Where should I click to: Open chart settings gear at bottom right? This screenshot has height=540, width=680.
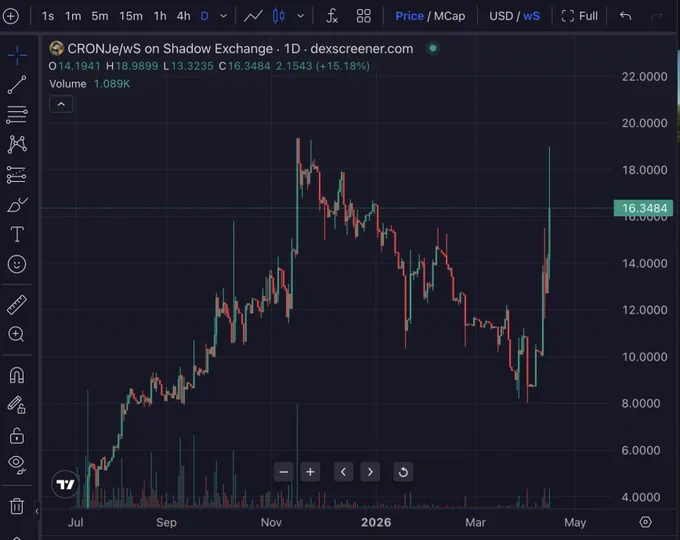[645, 522]
